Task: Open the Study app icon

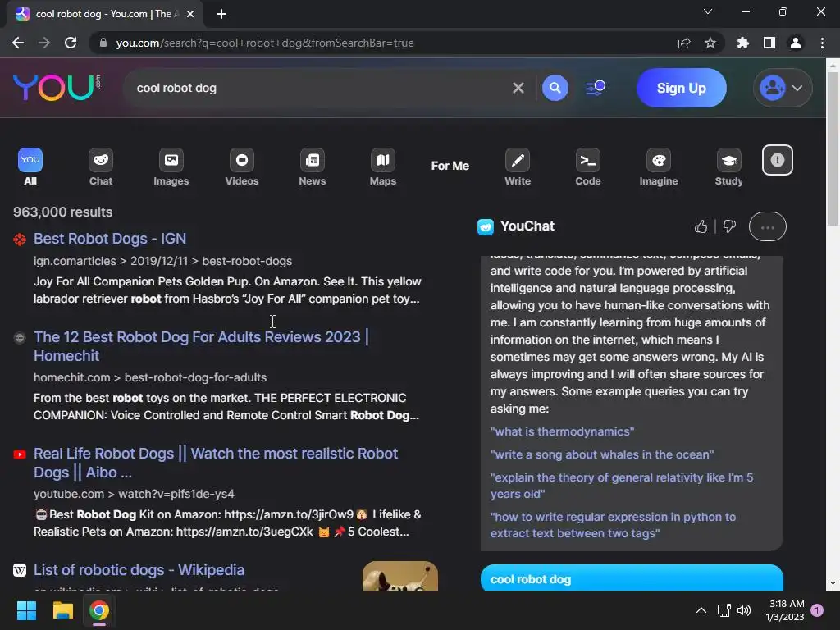Action: (x=729, y=167)
